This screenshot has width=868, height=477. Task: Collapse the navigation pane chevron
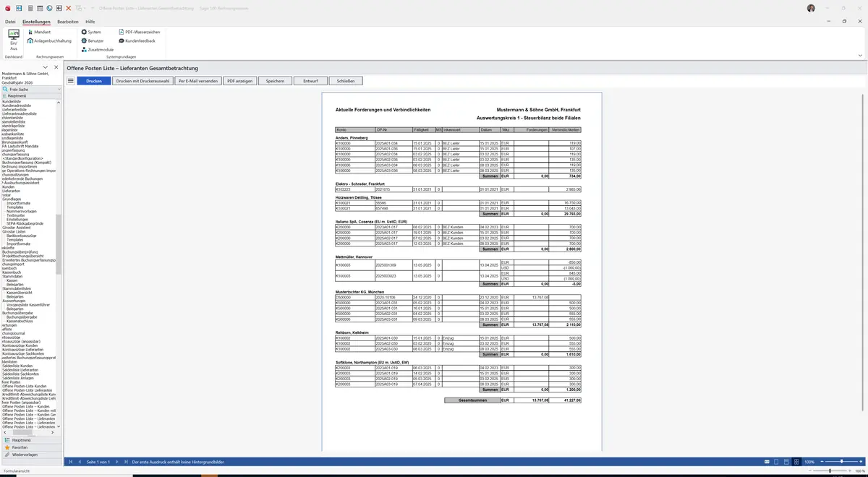[x=46, y=67]
